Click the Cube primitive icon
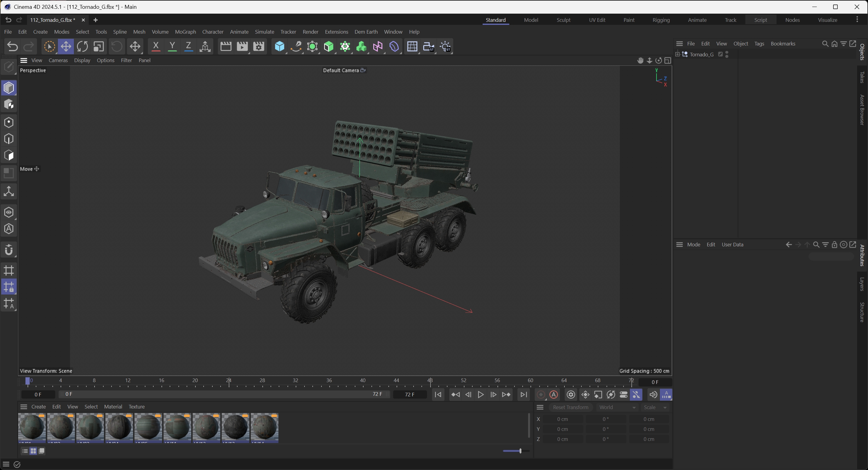The image size is (868, 470). tap(279, 46)
